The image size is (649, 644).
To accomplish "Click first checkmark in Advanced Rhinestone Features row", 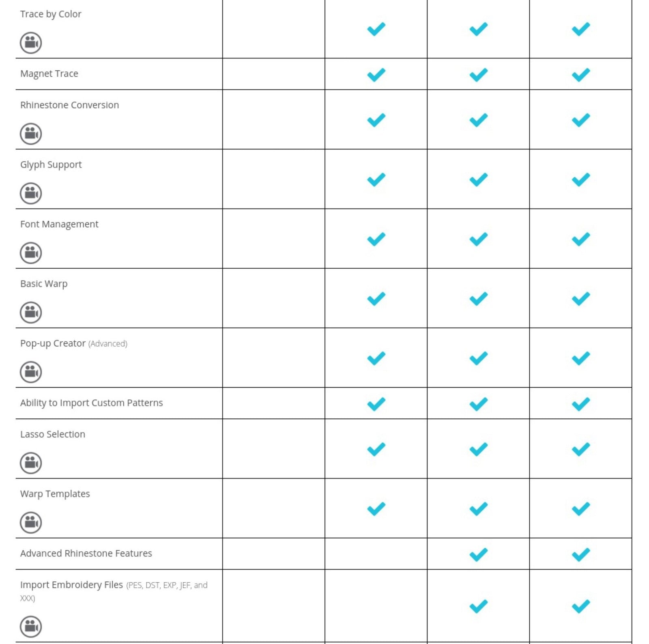I will coord(478,554).
